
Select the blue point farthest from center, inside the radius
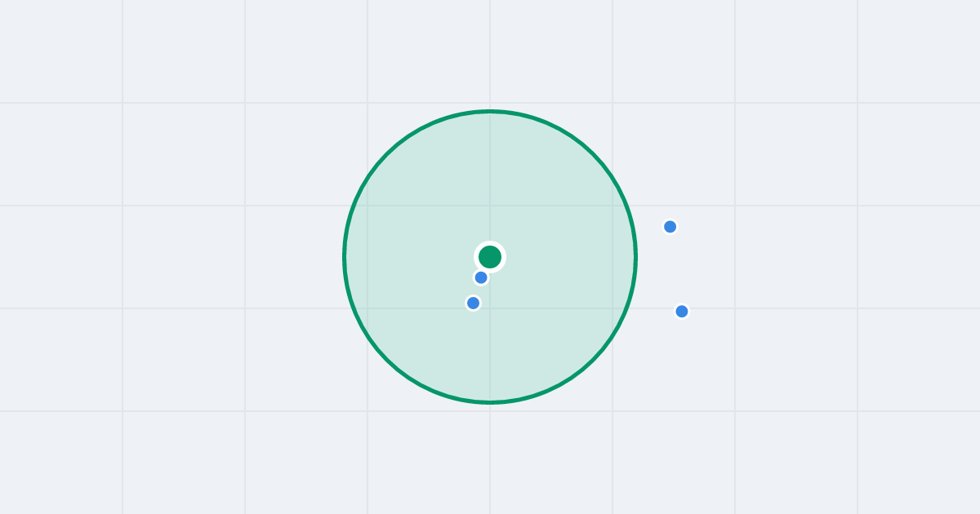[473, 303]
